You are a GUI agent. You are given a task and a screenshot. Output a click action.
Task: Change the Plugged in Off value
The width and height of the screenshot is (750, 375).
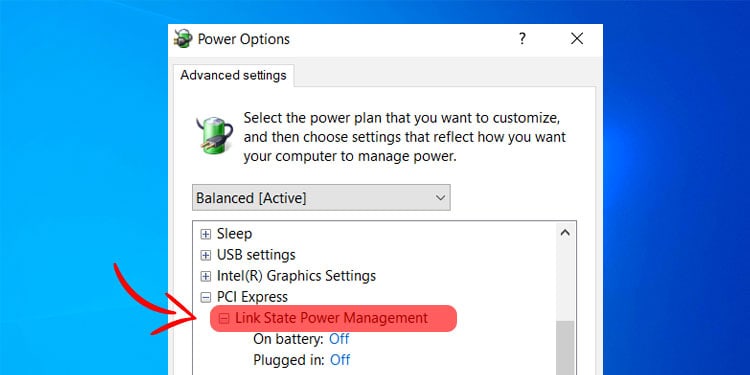(340, 360)
